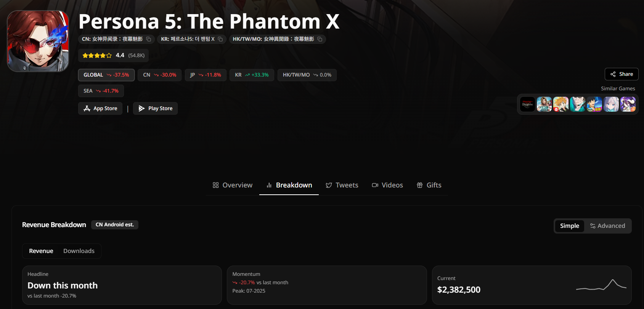This screenshot has height=309, width=644.
Task: Open the last similar game icon
Action: click(628, 104)
